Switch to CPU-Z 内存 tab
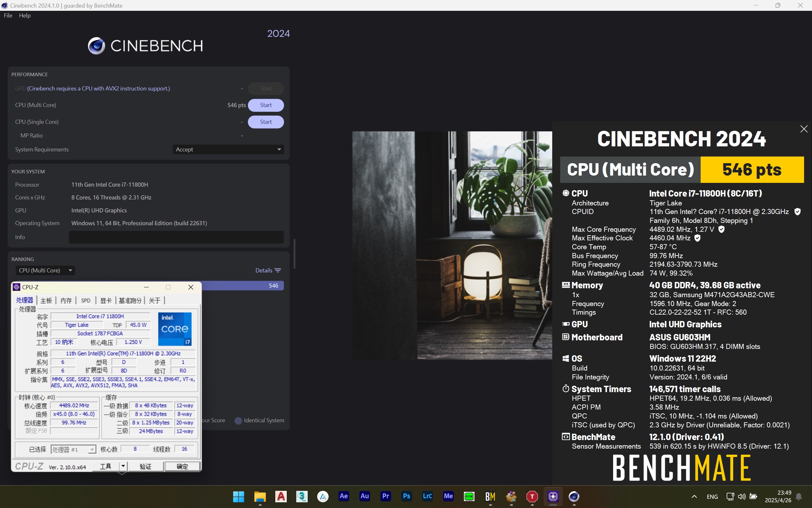812x508 pixels. pyautogui.click(x=66, y=300)
